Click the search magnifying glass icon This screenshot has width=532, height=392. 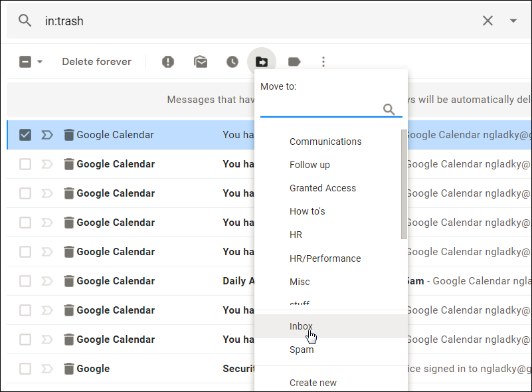coord(25,21)
